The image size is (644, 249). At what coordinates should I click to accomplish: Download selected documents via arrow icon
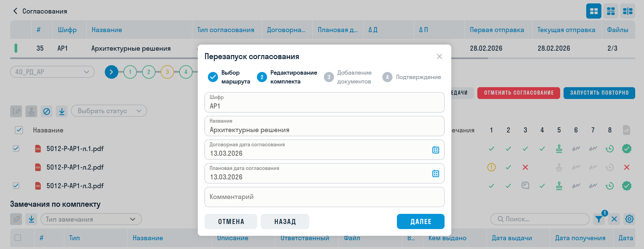62,111
